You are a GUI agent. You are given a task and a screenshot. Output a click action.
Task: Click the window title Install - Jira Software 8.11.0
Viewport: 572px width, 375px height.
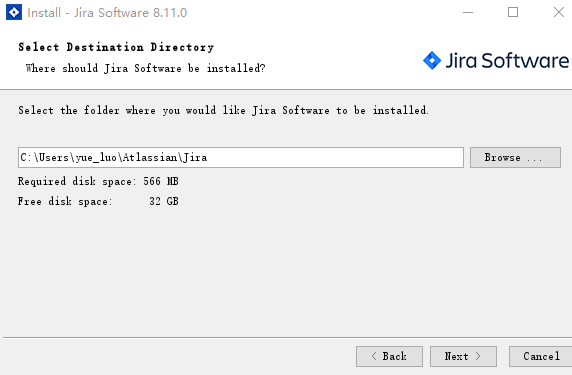(107, 13)
